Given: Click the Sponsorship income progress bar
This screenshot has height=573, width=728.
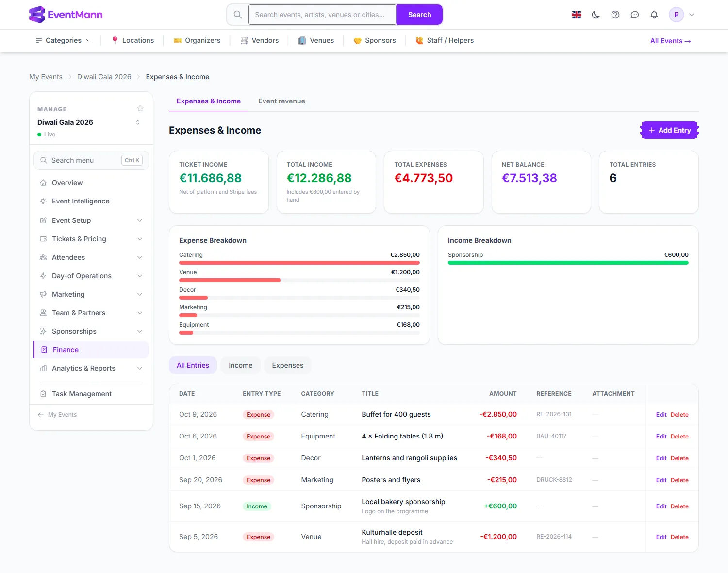Looking at the screenshot, I should [x=568, y=263].
